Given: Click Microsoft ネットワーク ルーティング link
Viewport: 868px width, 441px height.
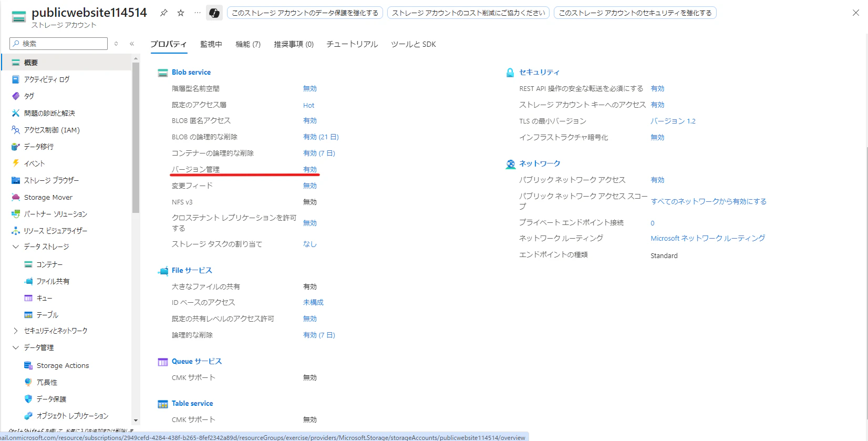Looking at the screenshot, I should coord(708,238).
